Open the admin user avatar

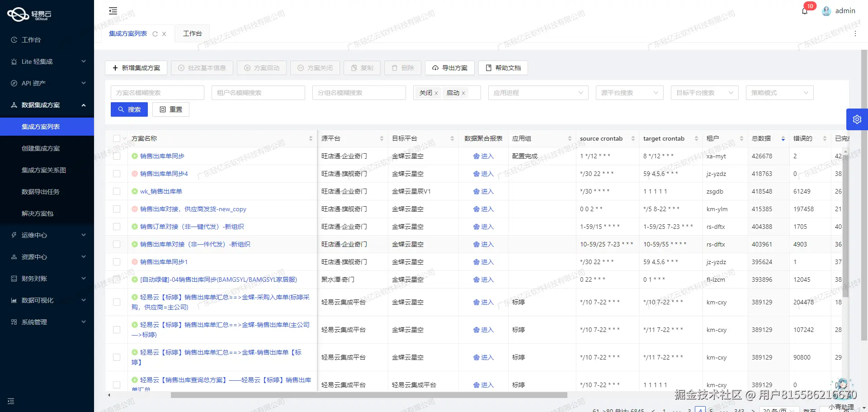826,11
